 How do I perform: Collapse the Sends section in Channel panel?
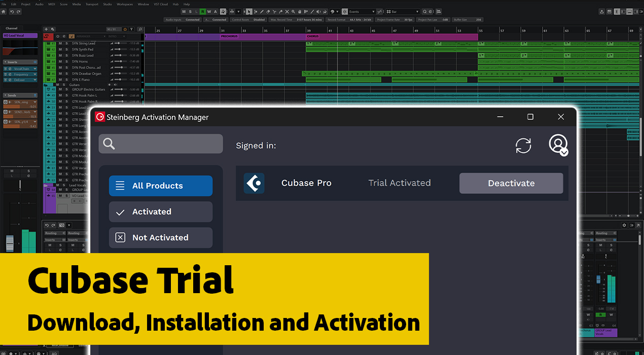(x=5, y=95)
